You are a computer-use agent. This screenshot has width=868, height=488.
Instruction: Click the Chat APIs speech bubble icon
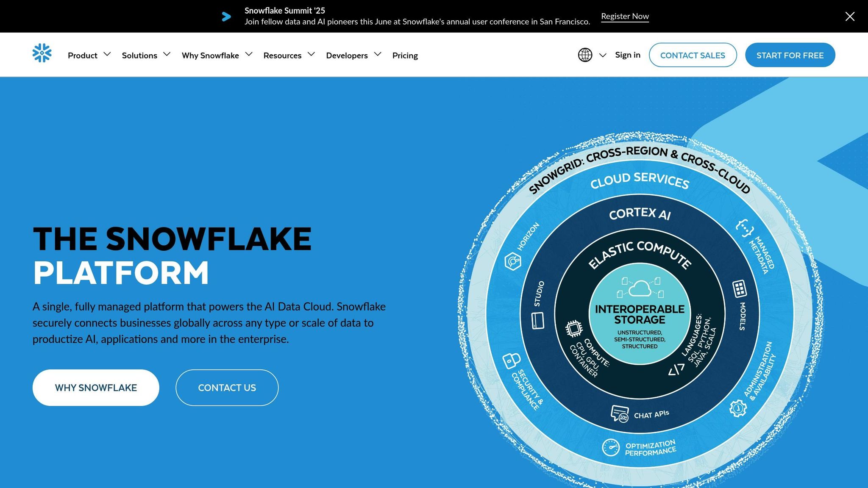pos(620,413)
